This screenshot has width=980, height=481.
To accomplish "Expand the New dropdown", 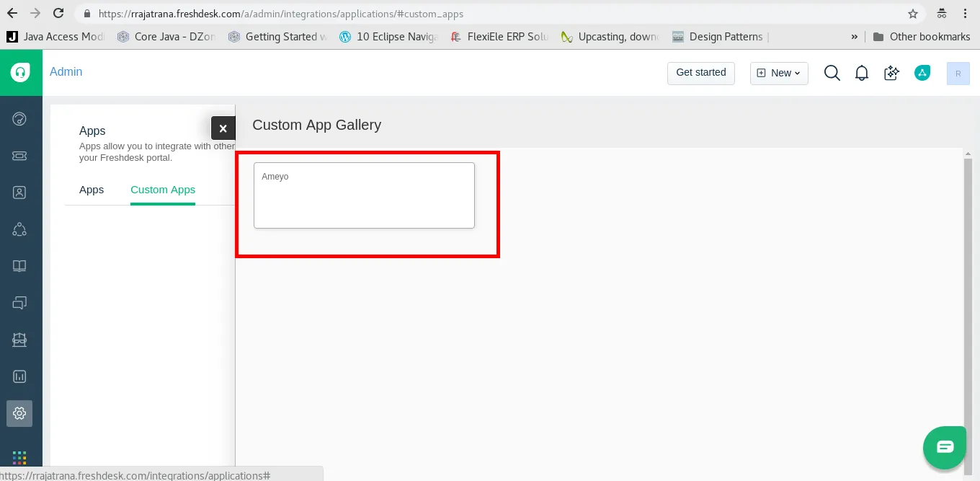I will coord(779,73).
